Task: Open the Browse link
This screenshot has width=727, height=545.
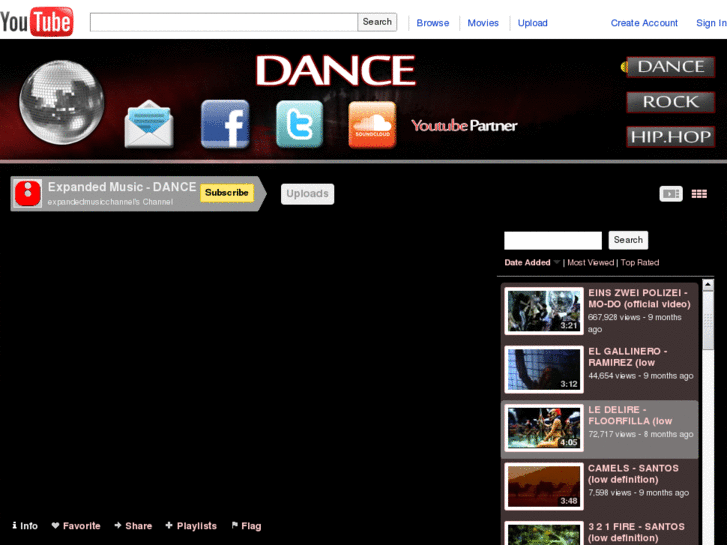Action: coord(433,23)
